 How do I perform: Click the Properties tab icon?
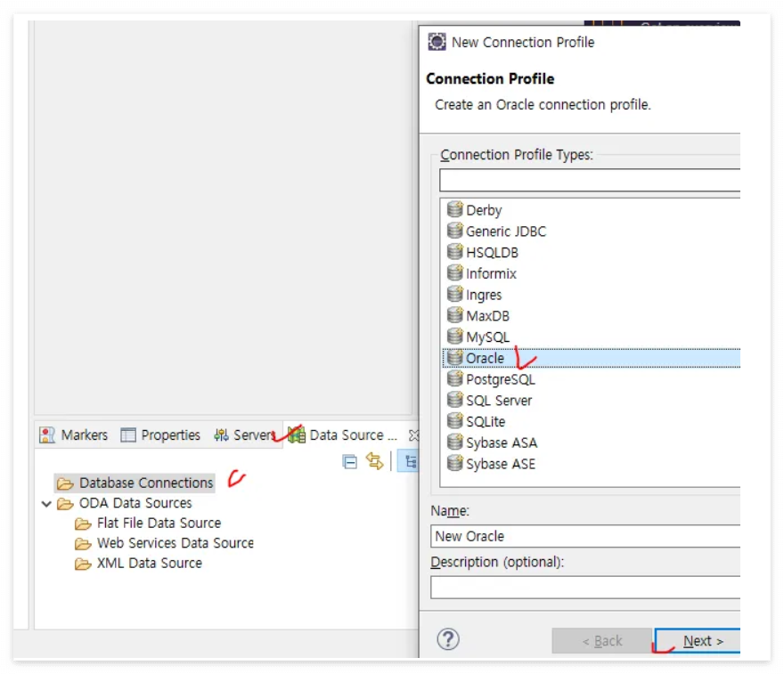click(128, 435)
